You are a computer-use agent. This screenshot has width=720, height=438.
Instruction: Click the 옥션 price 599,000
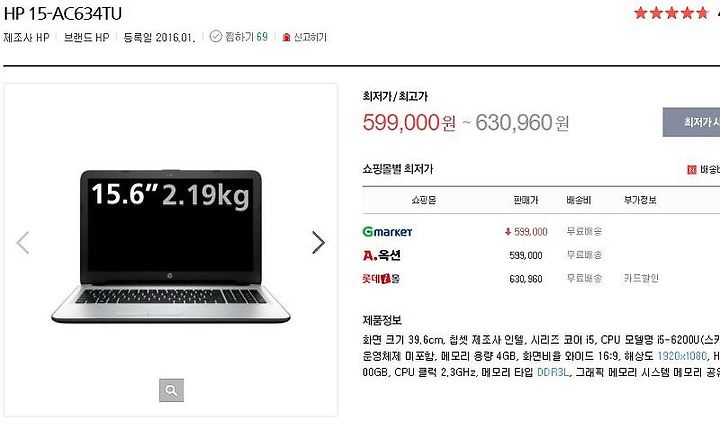pos(526,255)
